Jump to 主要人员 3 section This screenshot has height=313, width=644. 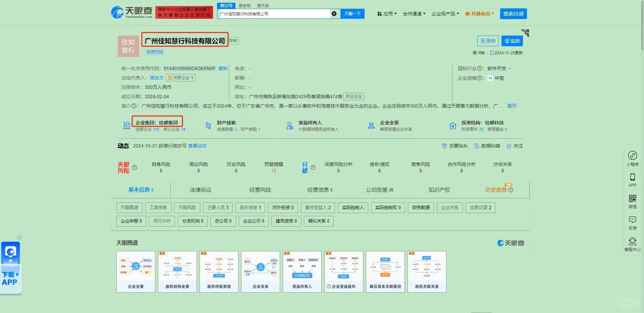(x=218, y=208)
